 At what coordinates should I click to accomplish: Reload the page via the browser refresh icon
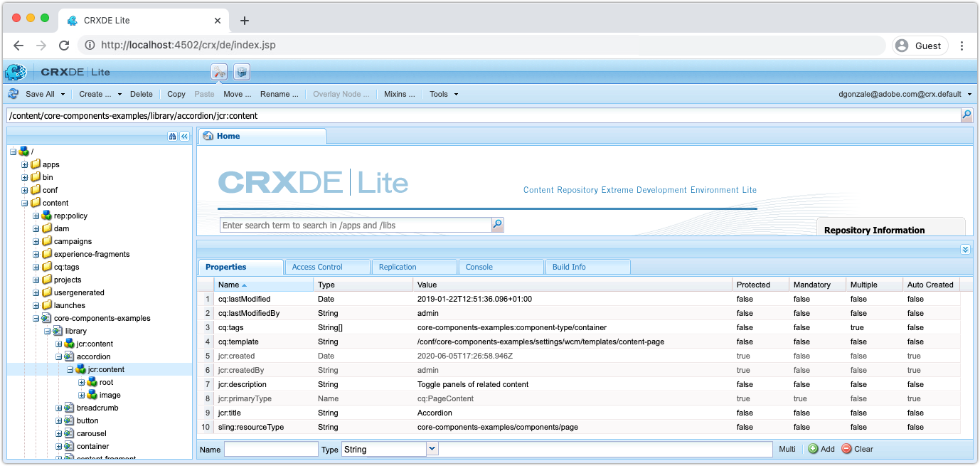pyautogui.click(x=64, y=46)
